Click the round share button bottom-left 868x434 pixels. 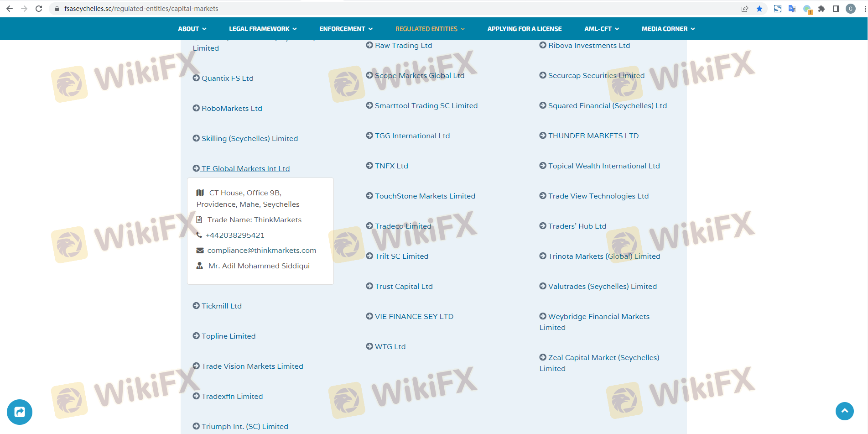[x=20, y=412]
